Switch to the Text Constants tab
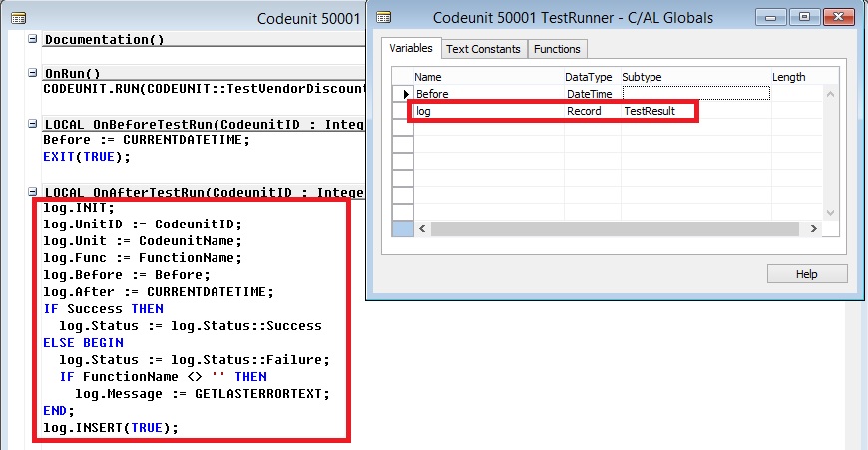868x450 pixels. coord(483,49)
